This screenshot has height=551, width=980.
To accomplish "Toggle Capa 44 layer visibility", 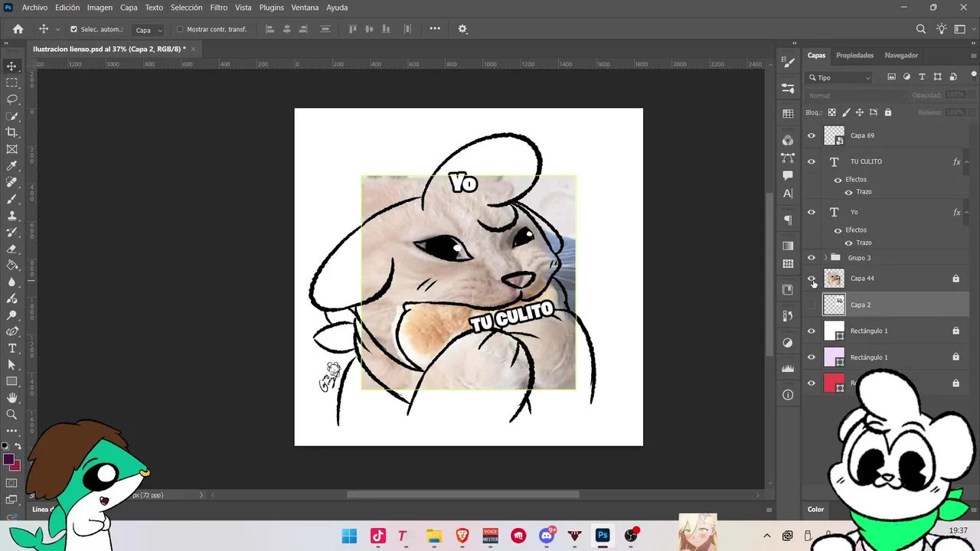I will [x=812, y=279].
